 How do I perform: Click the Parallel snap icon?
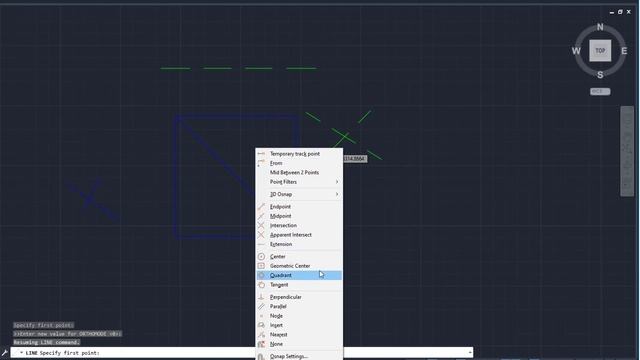(x=261, y=307)
